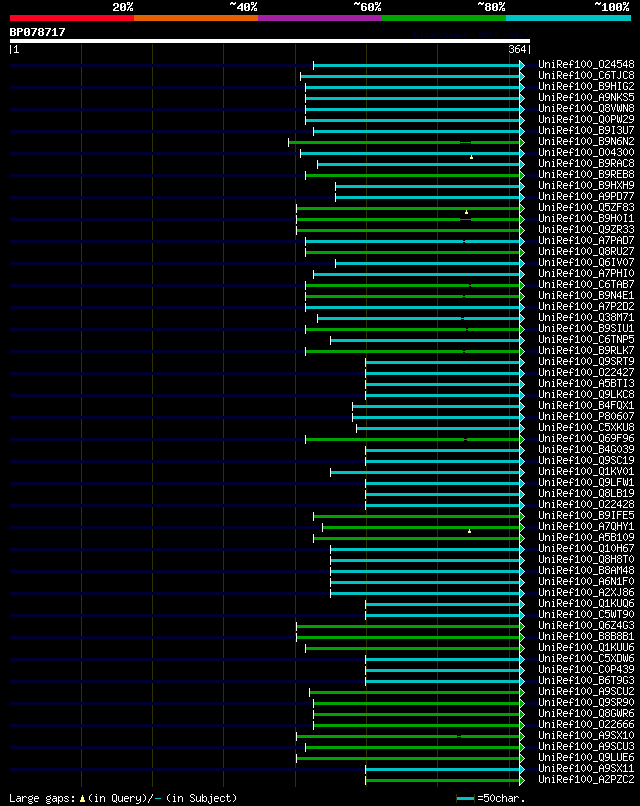Screen dimensions: 640x806
Task: Choose the UniRef100_P80607 hit name
Action: [x=586, y=416]
